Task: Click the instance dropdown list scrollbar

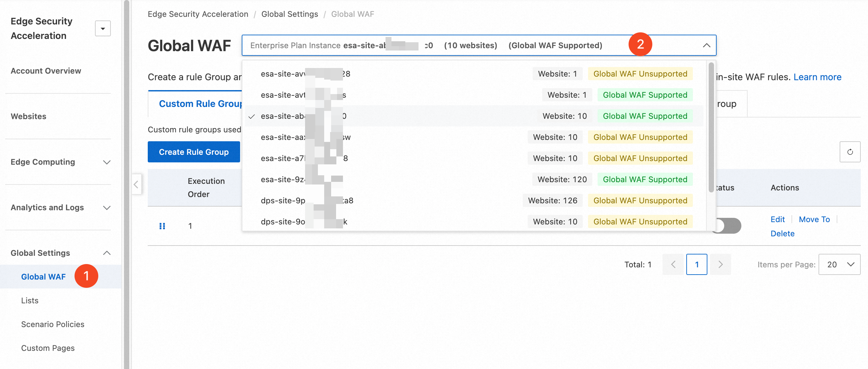Action: (x=711, y=127)
